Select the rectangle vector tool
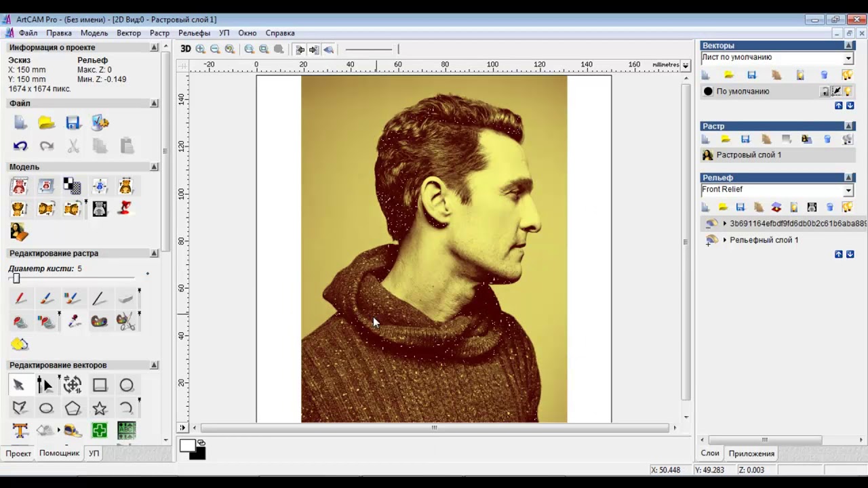The image size is (868, 488). click(100, 385)
